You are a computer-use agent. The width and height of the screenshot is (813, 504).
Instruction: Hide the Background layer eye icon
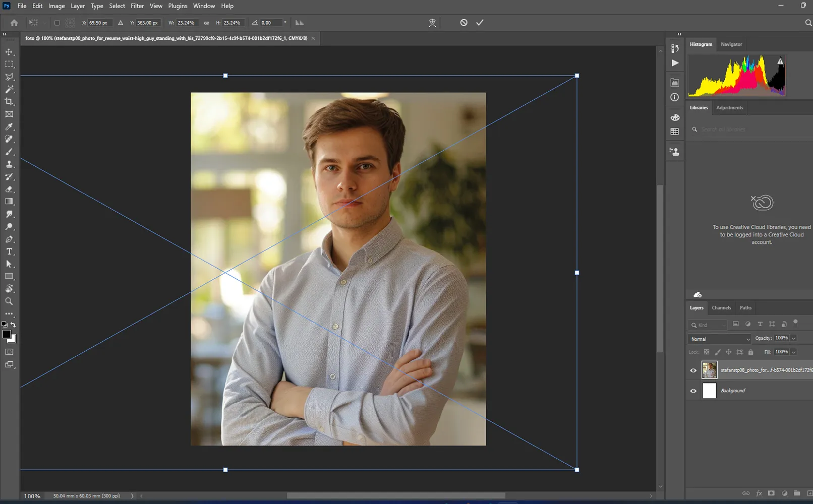(693, 391)
